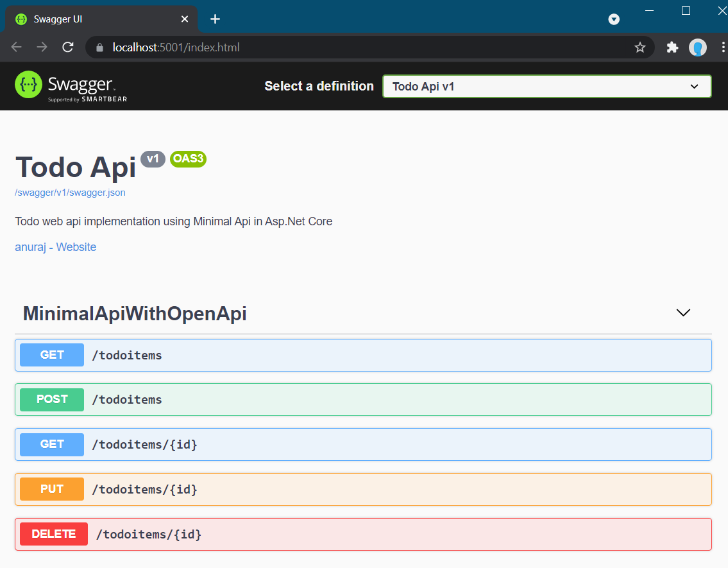Click the browser forward arrow
728x568 pixels.
click(x=42, y=47)
